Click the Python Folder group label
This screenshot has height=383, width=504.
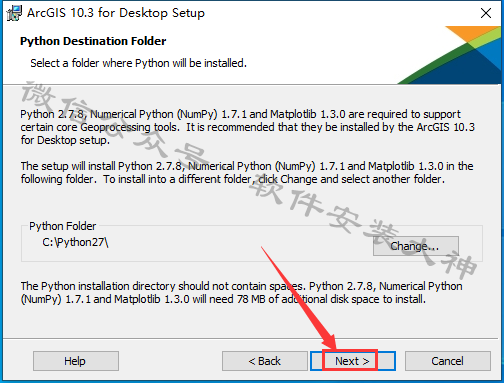tap(62, 226)
